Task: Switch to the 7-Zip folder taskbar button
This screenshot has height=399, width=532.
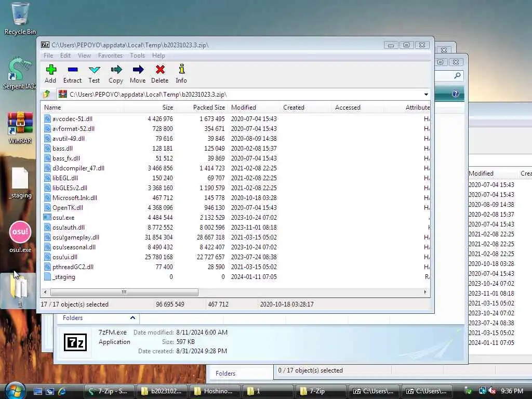Action: 321,391
